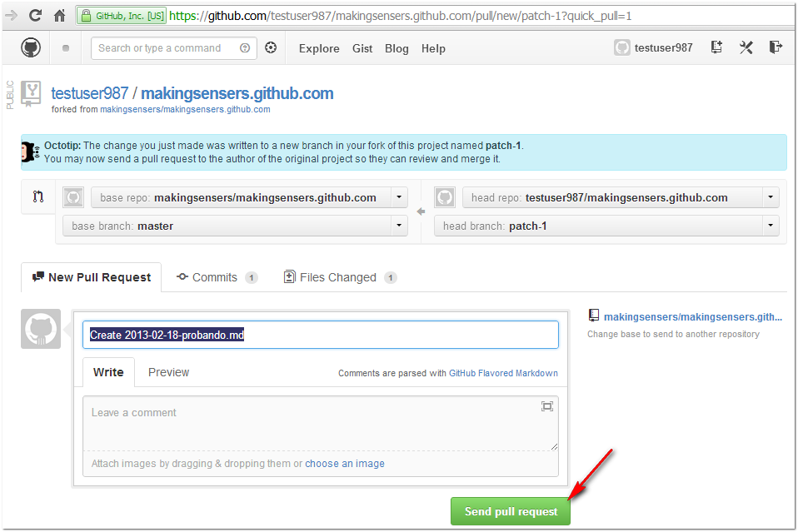Screen dimensions: 798x532
Task: Click the testuser987 username in header
Action: point(663,47)
